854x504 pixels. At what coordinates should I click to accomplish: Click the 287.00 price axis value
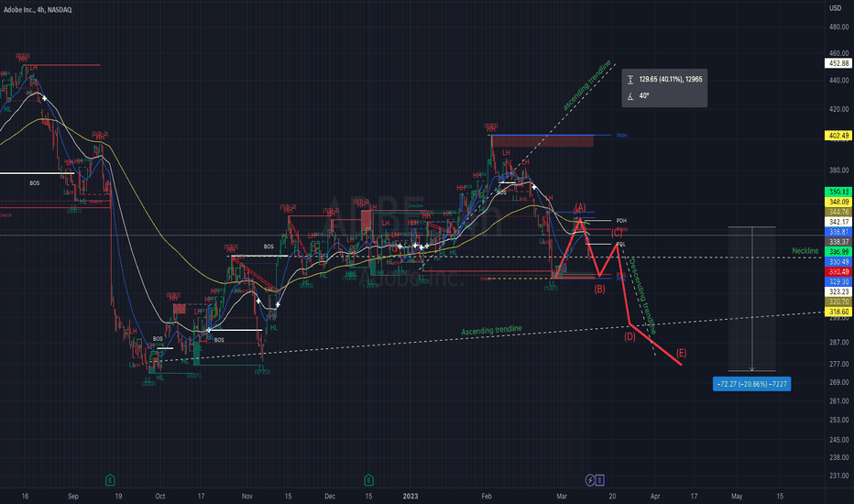coord(838,342)
